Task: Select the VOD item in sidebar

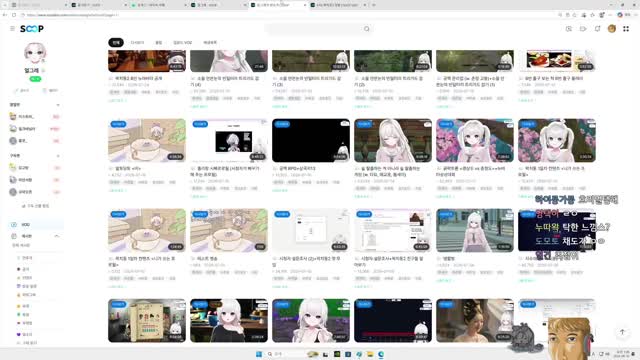Action: point(36,224)
